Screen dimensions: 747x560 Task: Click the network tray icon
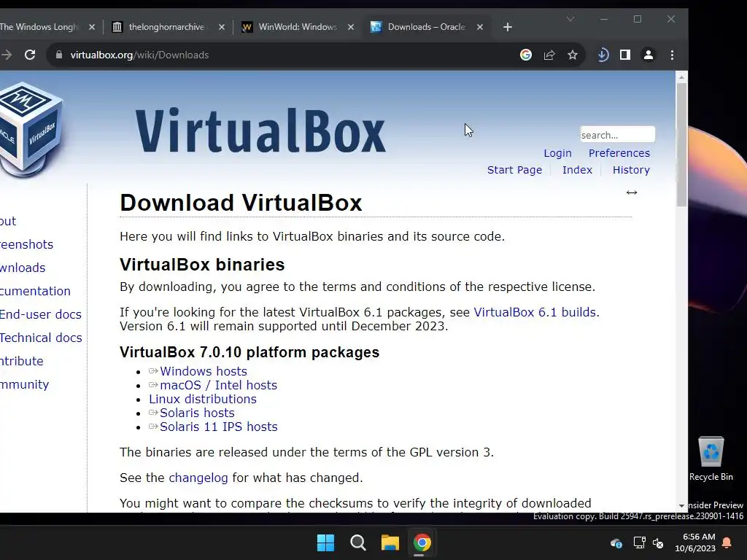tap(639, 542)
